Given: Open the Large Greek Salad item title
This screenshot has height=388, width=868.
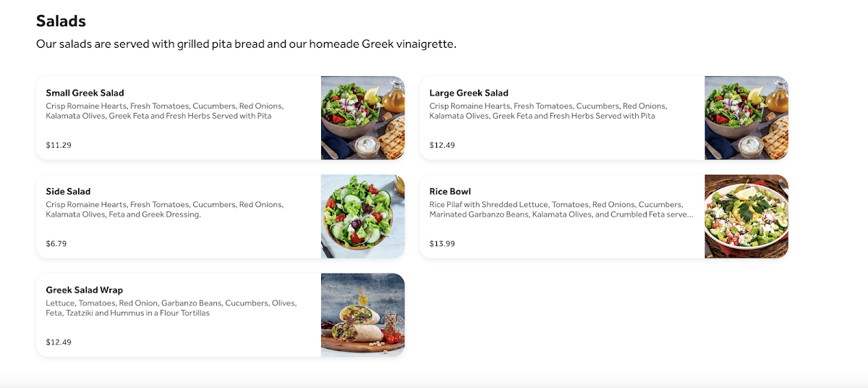Looking at the screenshot, I should [469, 93].
